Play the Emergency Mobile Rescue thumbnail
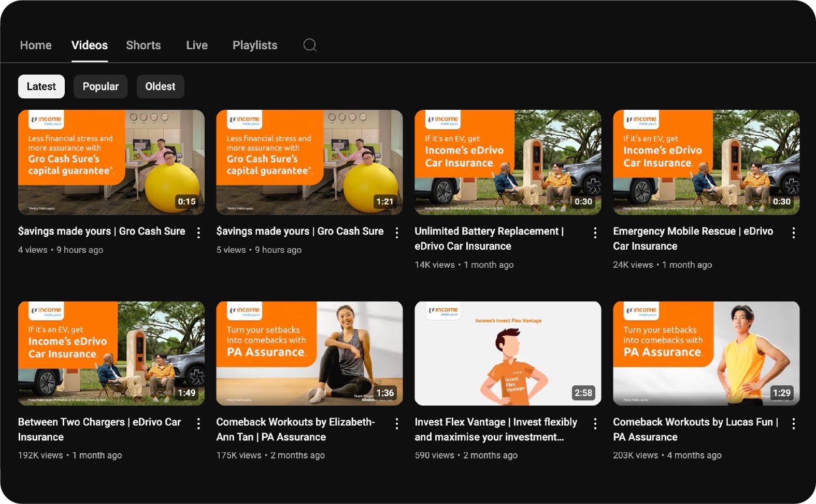The width and height of the screenshot is (816, 504). pyautogui.click(x=706, y=162)
